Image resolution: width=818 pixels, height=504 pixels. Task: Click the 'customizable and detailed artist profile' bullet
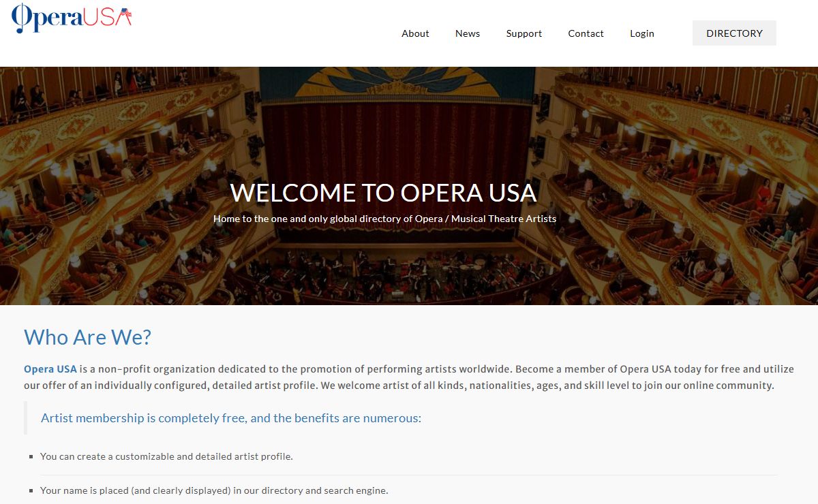166,456
